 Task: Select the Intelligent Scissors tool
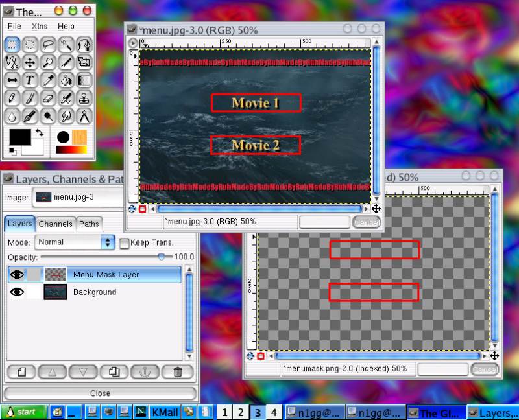[12, 62]
